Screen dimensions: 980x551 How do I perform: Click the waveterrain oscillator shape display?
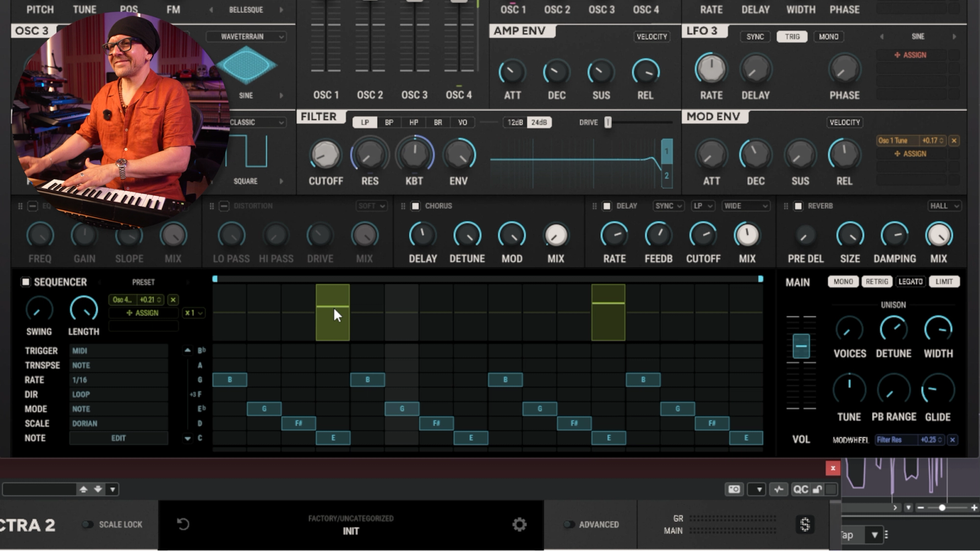point(246,66)
